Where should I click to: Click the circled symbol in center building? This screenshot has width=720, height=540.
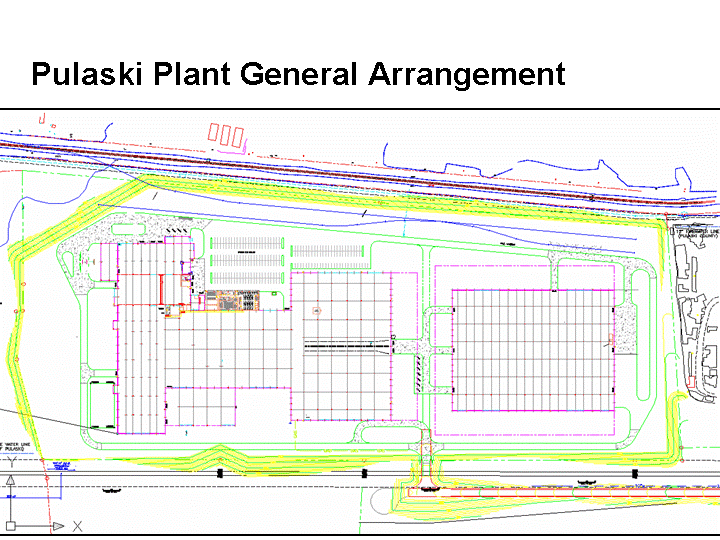317,311
